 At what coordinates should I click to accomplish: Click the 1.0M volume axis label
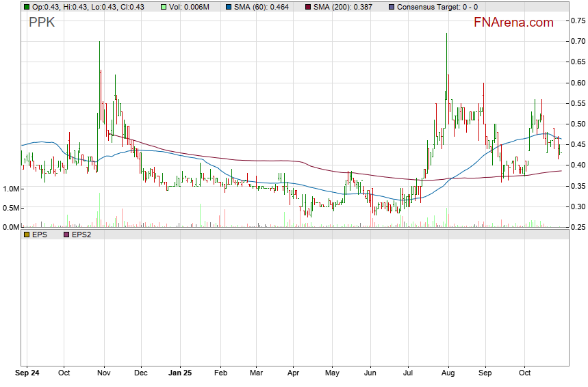pos(11,189)
